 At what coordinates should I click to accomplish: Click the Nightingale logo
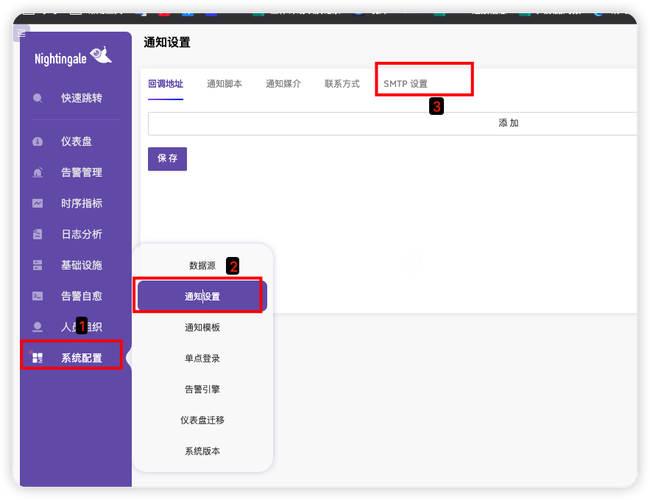(73, 57)
